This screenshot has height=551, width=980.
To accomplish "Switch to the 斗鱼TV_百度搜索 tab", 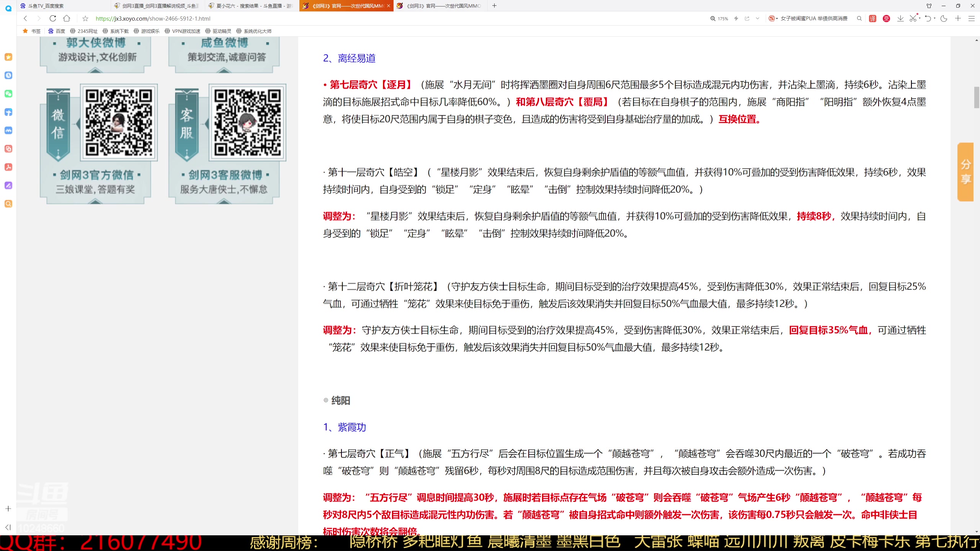I will (x=63, y=6).
